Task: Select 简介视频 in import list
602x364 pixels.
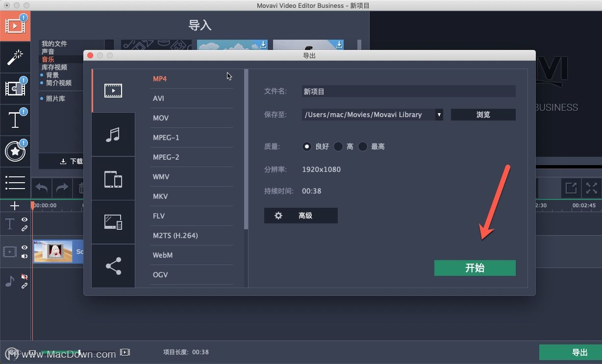Action: pyautogui.click(x=59, y=83)
